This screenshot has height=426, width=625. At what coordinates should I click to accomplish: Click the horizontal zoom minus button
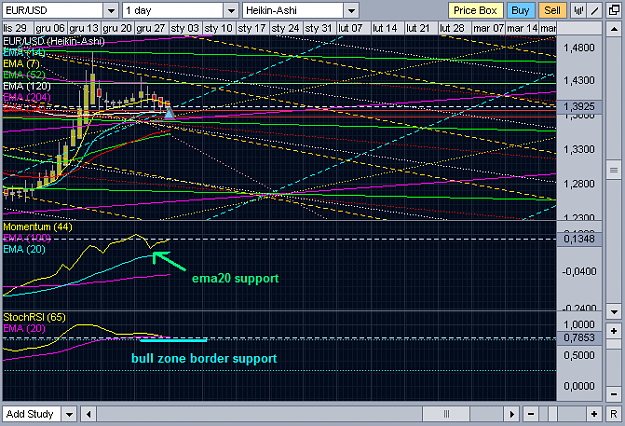(x=531, y=414)
